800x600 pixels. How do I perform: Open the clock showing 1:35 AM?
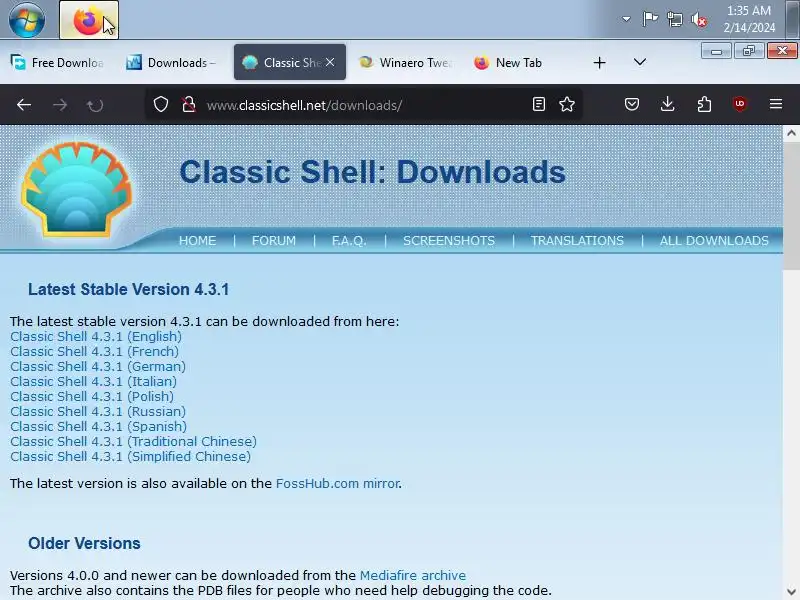748,19
